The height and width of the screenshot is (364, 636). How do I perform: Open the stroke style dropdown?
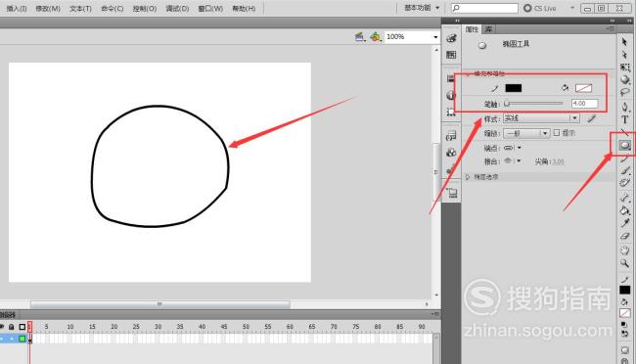click(541, 118)
